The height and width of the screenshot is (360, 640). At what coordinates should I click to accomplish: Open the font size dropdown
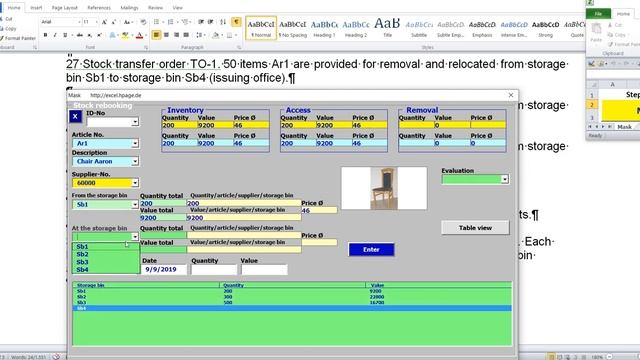point(96,22)
